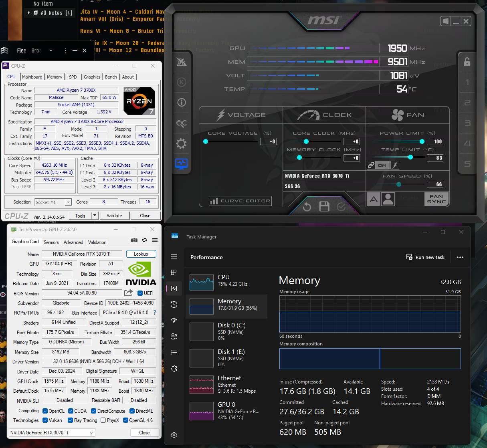
Task: Open MSI Afterburner settings gear
Action: (x=182, y=143)
